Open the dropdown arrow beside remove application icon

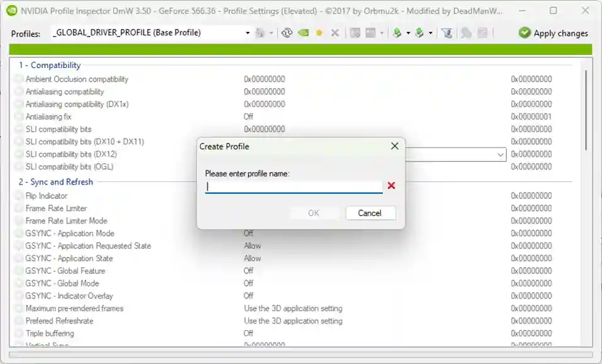pyautogui.click(x=382, y=33)
